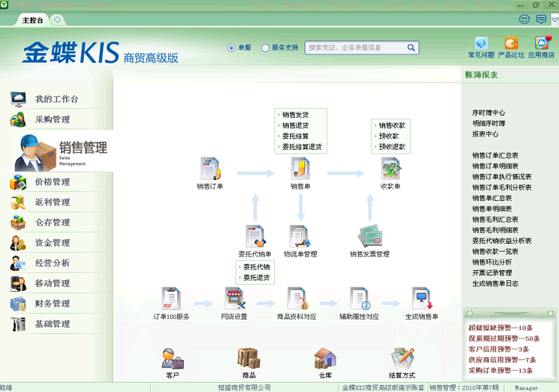Open the 商品资料对应 icon

point(297,299)
